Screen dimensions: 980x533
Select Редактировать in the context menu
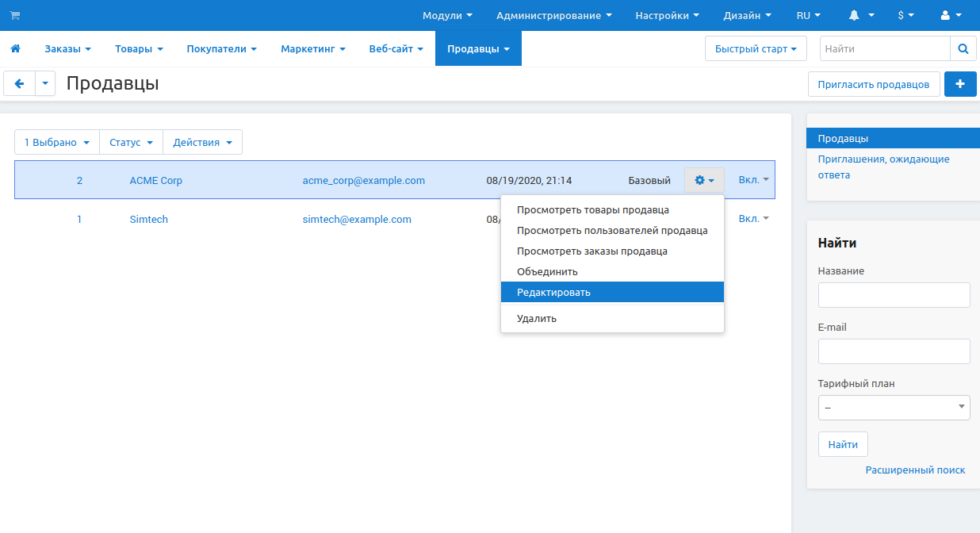[553, 293]
